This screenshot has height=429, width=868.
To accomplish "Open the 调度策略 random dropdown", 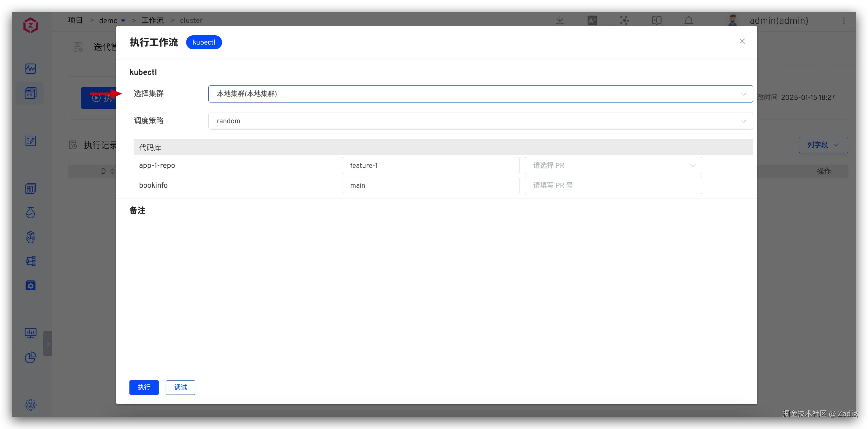I will pyautogui.click(x=480, y=121).
